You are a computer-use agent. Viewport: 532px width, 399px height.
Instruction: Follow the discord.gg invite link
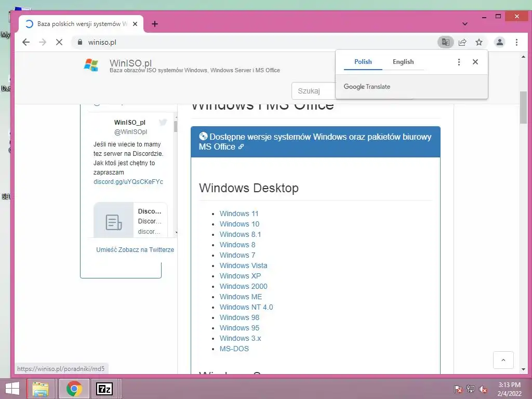click(x=128, y=181)
